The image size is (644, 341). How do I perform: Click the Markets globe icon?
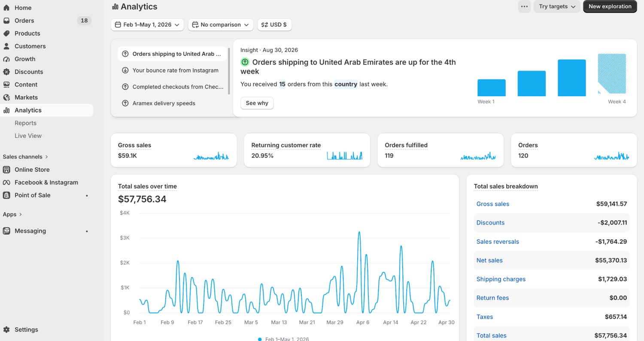[6, 97]
